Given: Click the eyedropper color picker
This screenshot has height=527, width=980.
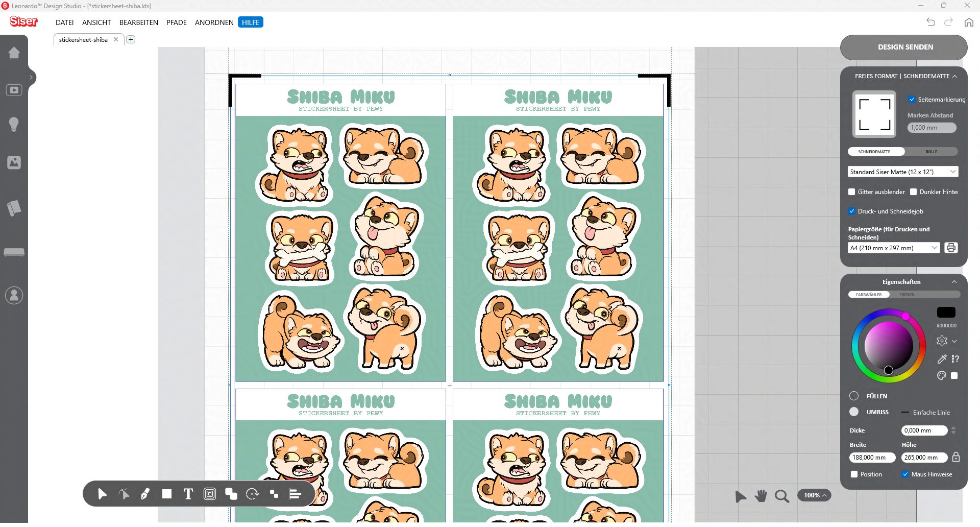Looking at the screenshot, I should pyautogui.click(x=942, y=359).
